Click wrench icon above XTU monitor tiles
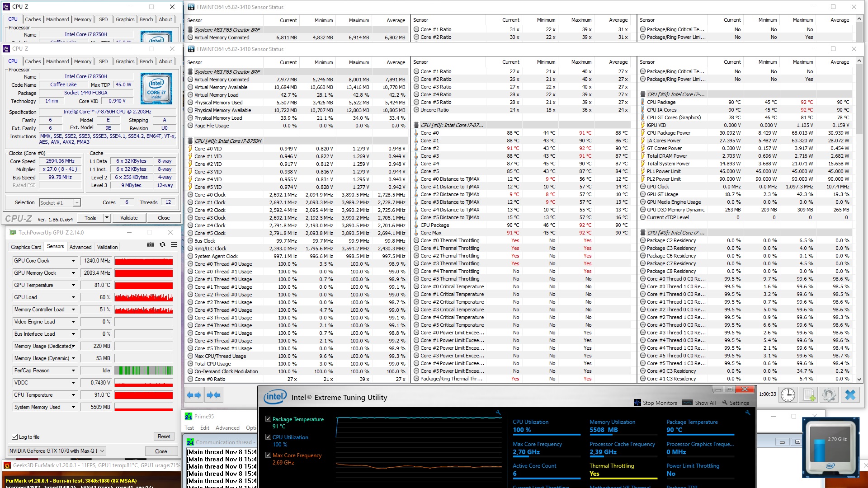 click(748, 413)
